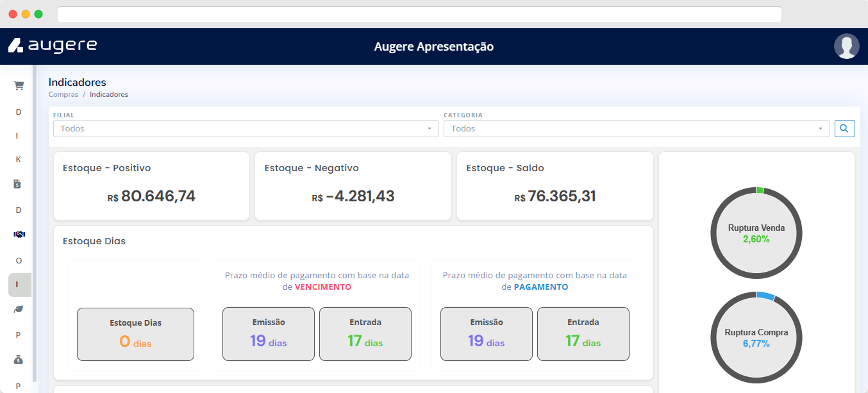
Task: Click the magnifier search button
Action: (844, 128)
